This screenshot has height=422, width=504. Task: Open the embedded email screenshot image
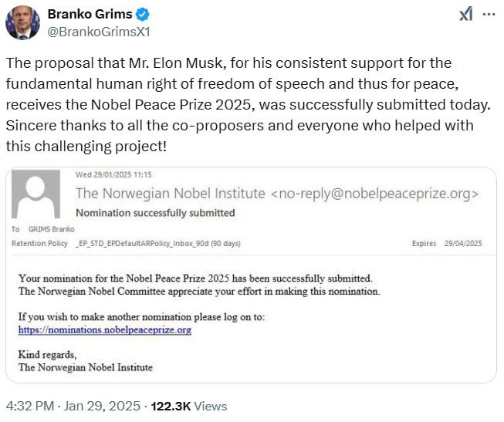pos(251,275)
